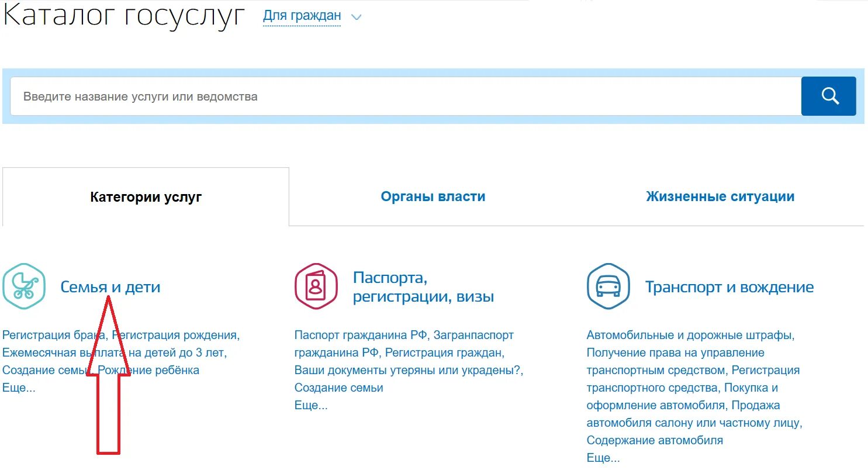Expand the Для граждан dropdown

pos(302,16)
